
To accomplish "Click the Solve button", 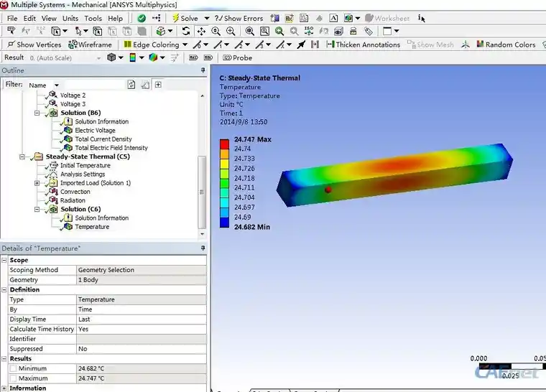I will click(185, 19).
